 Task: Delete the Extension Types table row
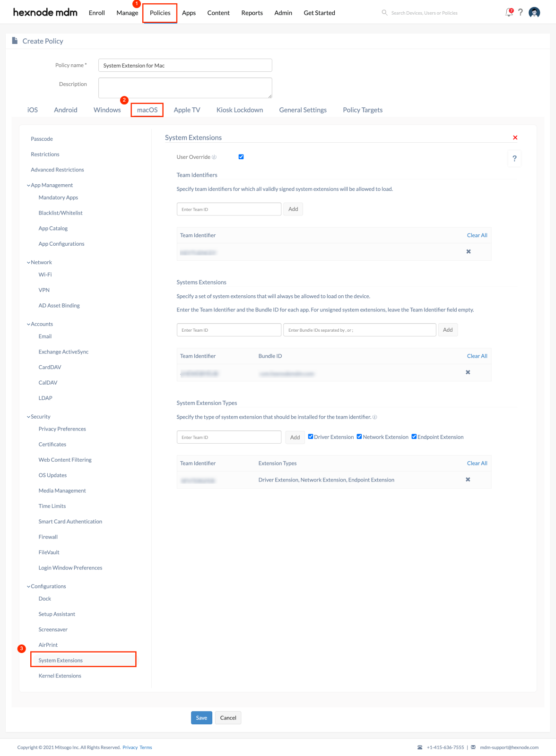[x=468, y=480]
